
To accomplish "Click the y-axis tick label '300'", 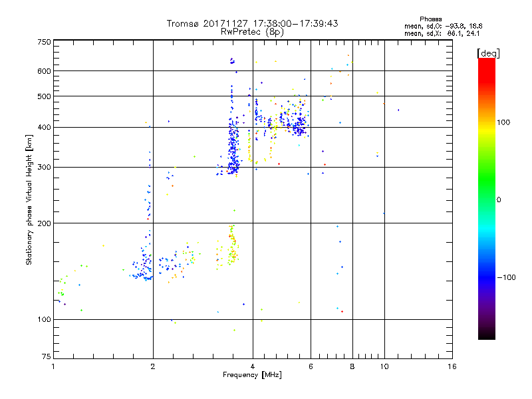I will [x=44, y=167].
